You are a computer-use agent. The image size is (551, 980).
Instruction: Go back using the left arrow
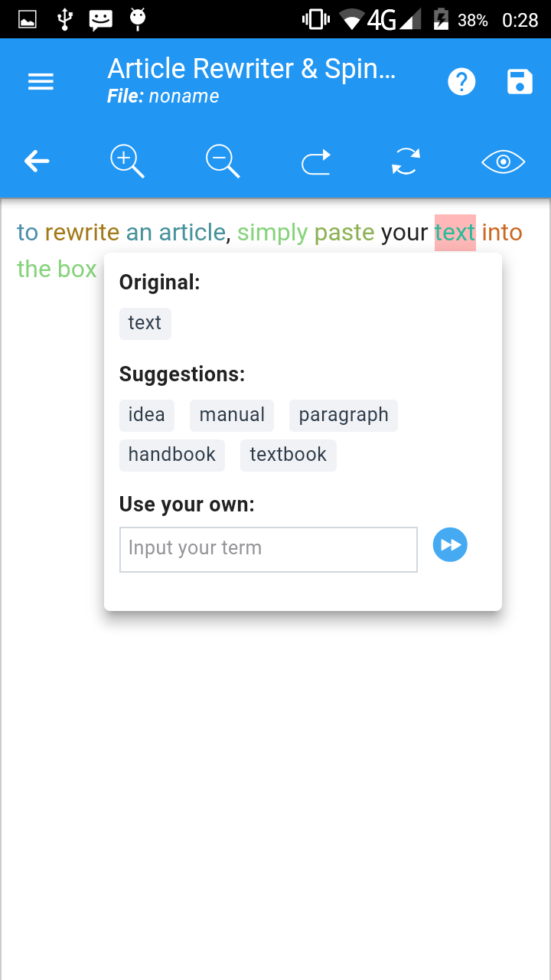tap(37, 161)
